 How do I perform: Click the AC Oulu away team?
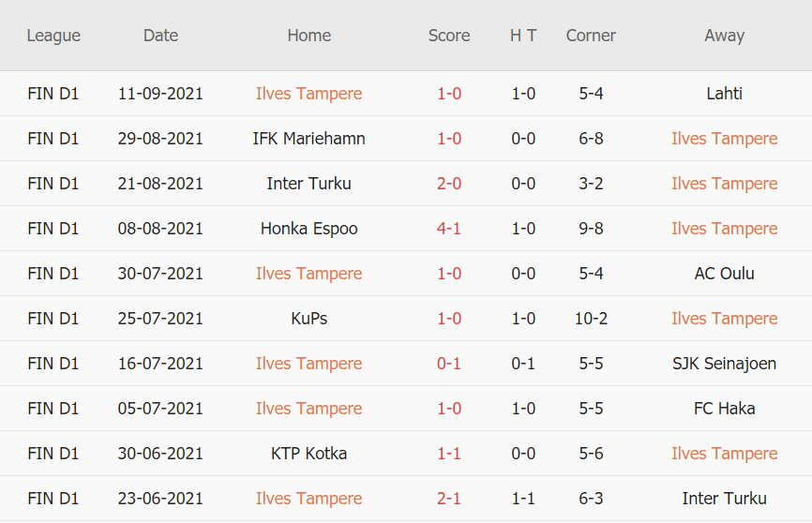[724, 274]
